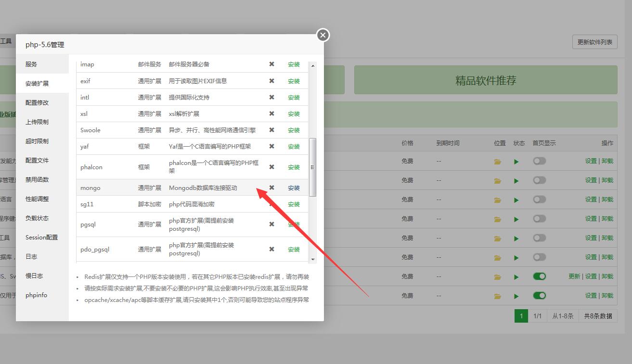Image resolution: width=632 pixels, height=364 pixels.
Task: Open the 配置修改 tab
Action: click(x=37, y=103)
